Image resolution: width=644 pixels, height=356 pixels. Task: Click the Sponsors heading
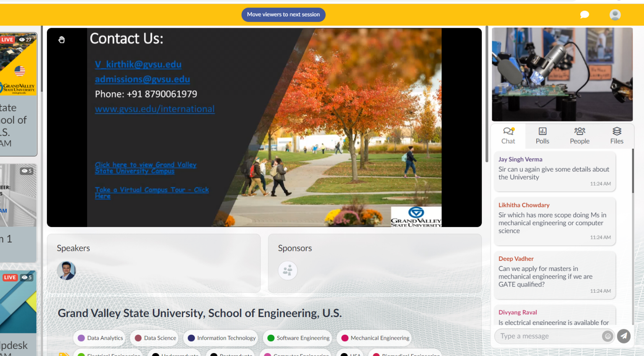[295, 248]
